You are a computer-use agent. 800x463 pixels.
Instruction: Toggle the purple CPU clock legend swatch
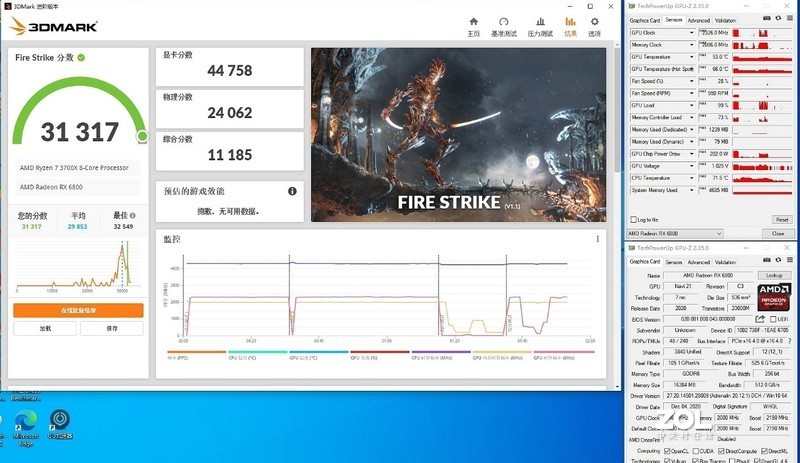pyautogui.click(x=441, y=352)
